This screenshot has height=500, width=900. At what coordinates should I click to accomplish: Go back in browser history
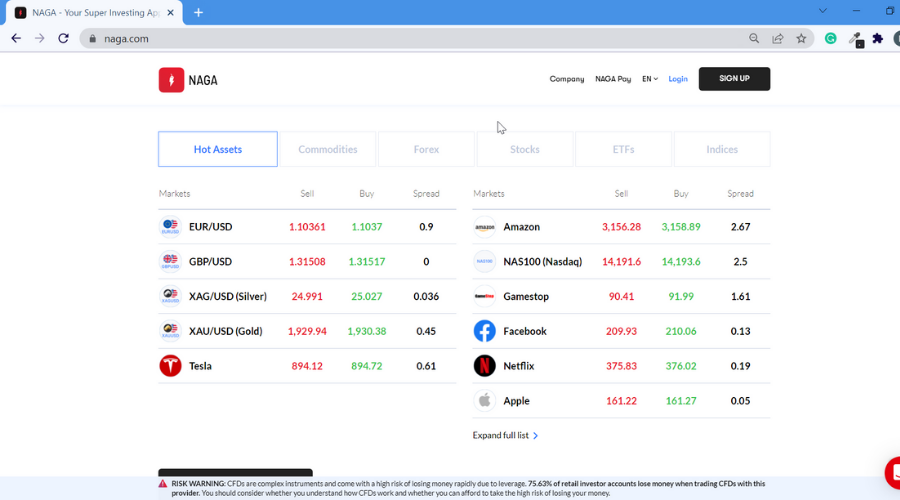(x=16, y=38)
